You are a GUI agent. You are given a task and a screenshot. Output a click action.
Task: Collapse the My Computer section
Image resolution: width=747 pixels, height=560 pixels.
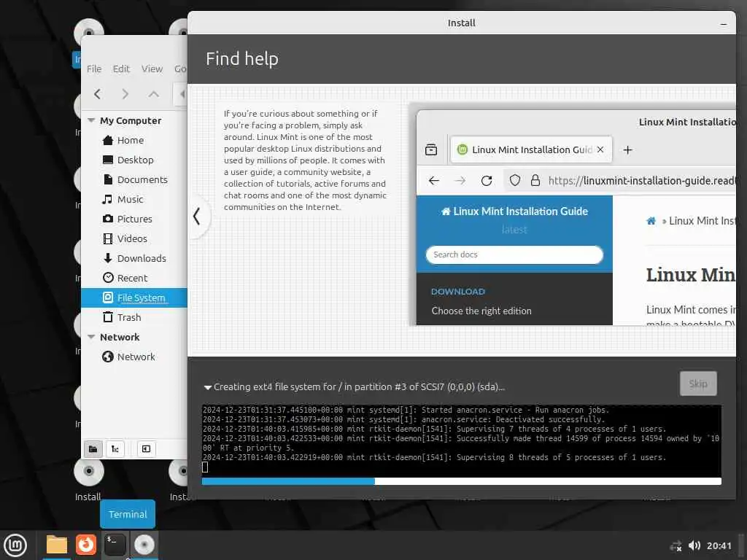pos(91,120)
